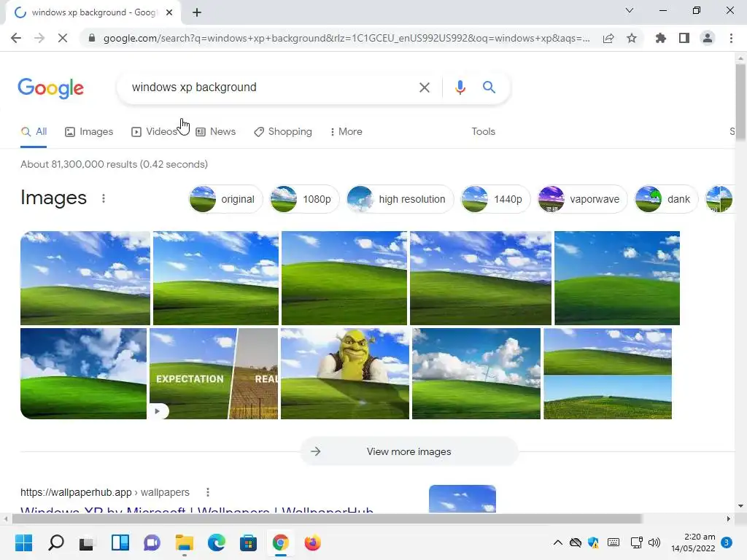747x560 pixels.
Task: Launch Firefox from taskbar
Action: (x=312, y=542)
